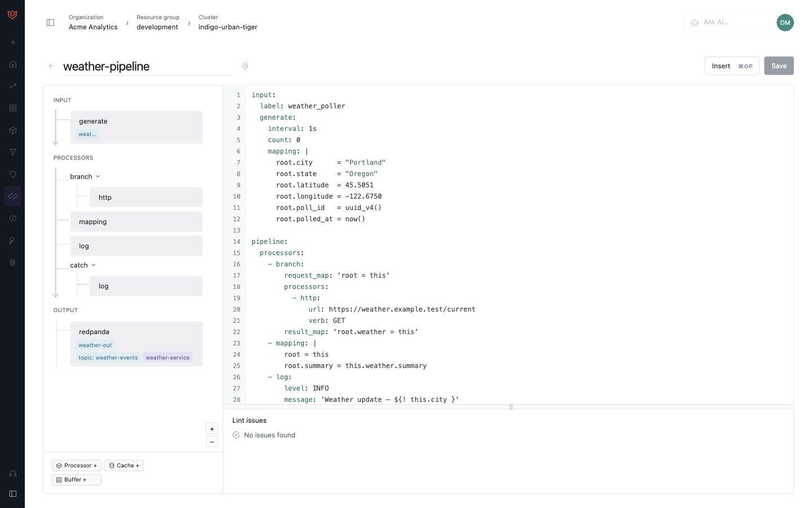The width and height of the screenshot is (812, 508).
Task: Select the http processor node
Action: pos(146,198)
